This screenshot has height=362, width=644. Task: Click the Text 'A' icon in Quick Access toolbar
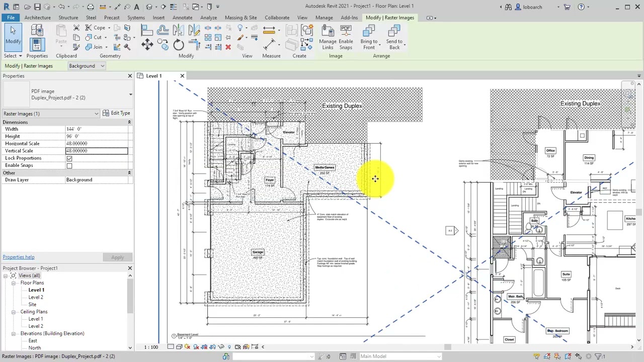click(x=136, y=7)
